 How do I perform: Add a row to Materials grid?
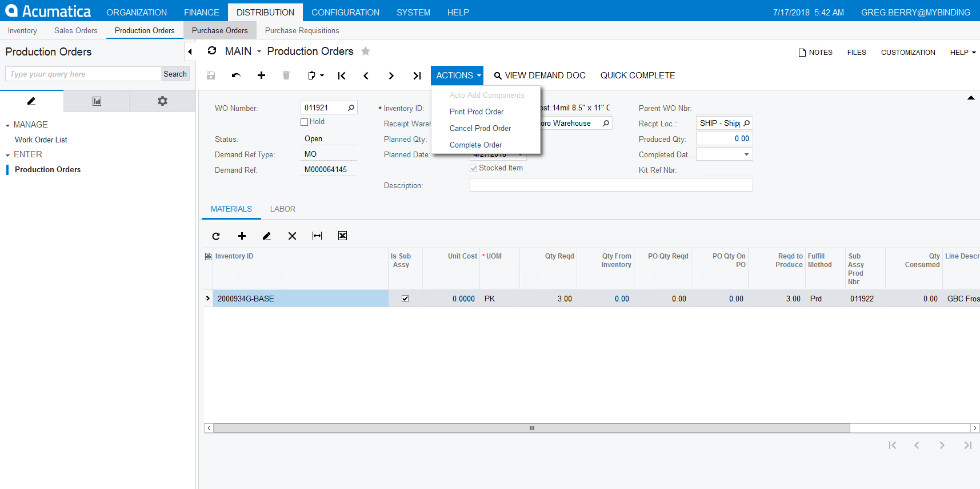pos(242,236)
